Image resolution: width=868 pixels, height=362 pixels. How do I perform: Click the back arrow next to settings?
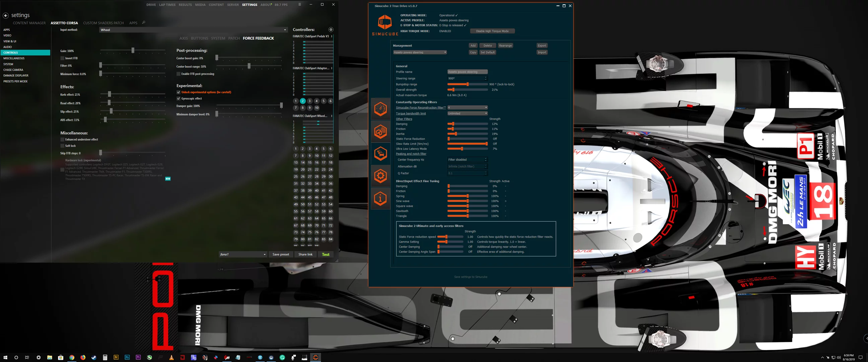pyautogui.click(x=6, y=15)
